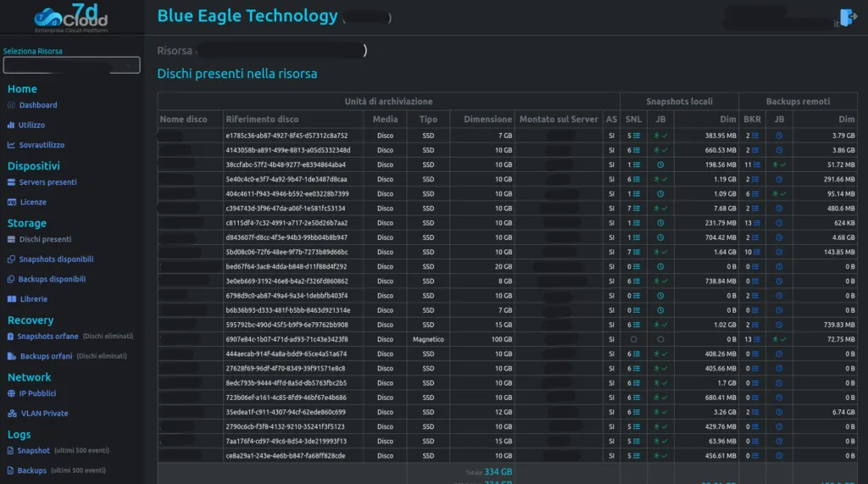Open Snapshots disponibili
The width and height of the screenshot is (868, 484).
56,259
